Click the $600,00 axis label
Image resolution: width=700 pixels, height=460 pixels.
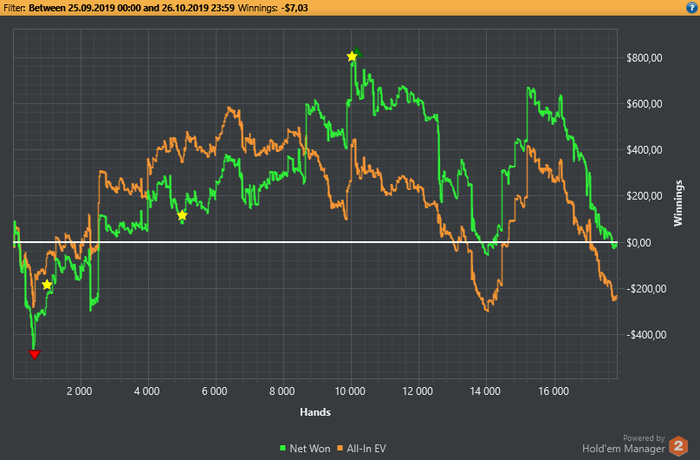[x=644, y=104]
